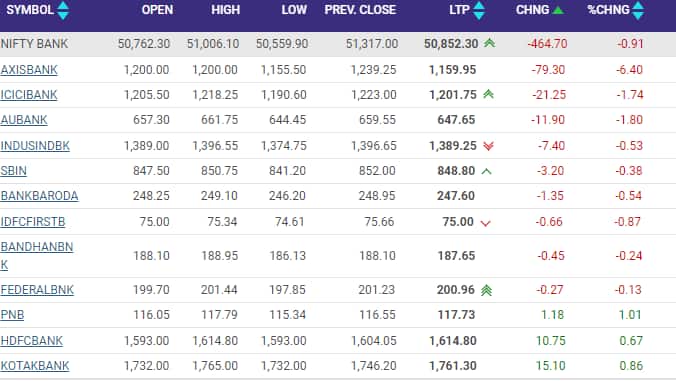Open the AXISBANK stock link
Image resolution: width=676 pixels, height=381 pixels.
(29, 70)
